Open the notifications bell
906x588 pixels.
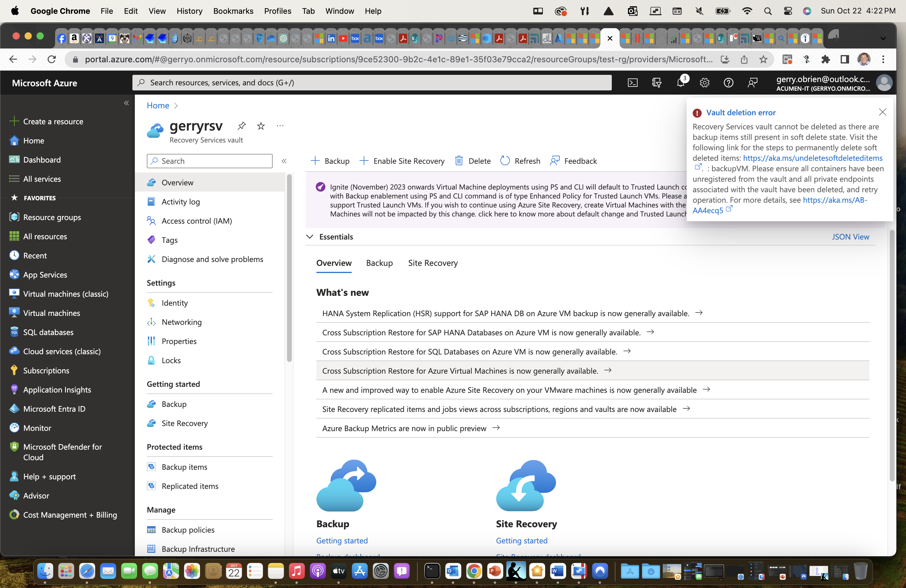coord(680,83)
